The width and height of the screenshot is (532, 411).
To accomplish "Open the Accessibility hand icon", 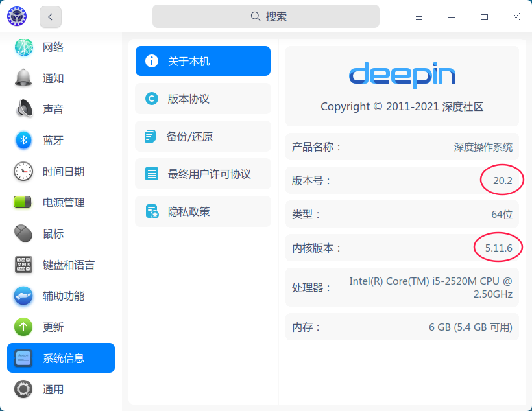I will coord(23,296).
